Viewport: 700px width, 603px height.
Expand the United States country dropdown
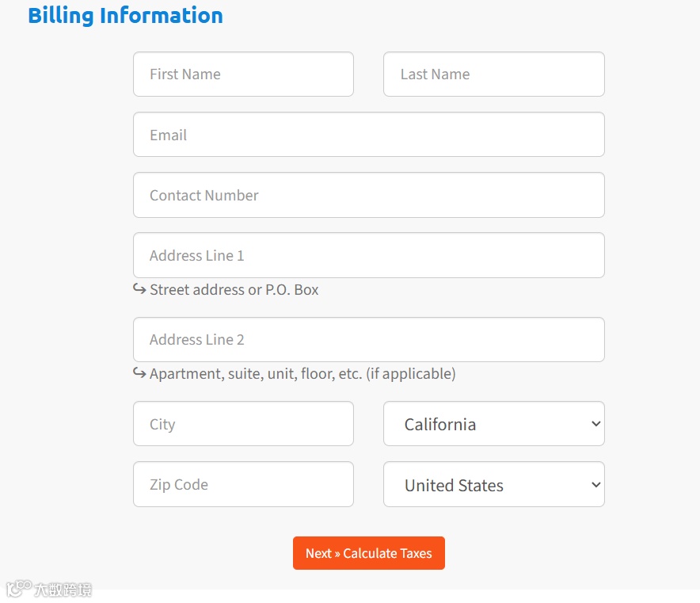[483, 485]
